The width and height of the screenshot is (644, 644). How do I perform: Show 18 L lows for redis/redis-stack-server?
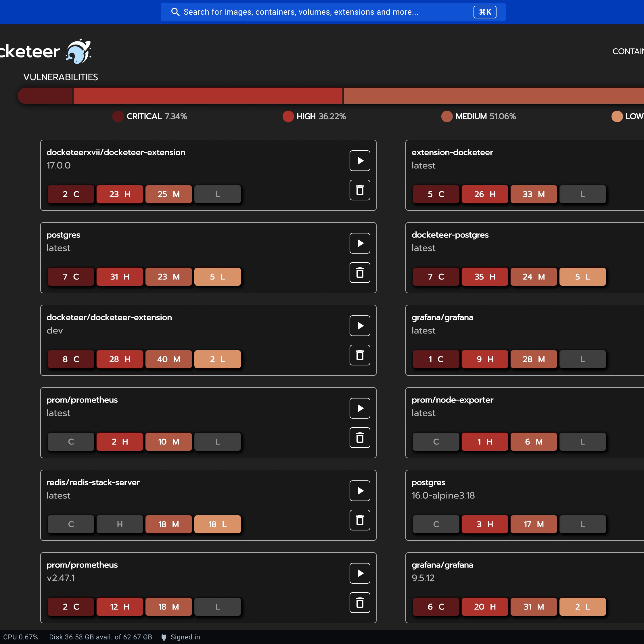[217, 524]
